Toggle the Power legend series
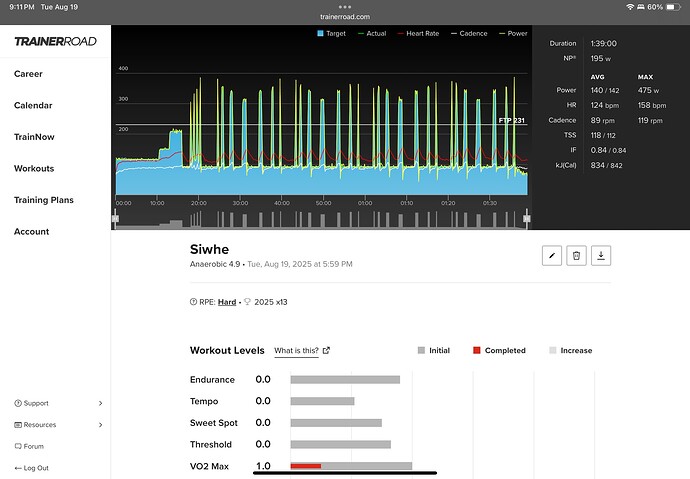Viewport: 690px width, 479px height. 513,33
